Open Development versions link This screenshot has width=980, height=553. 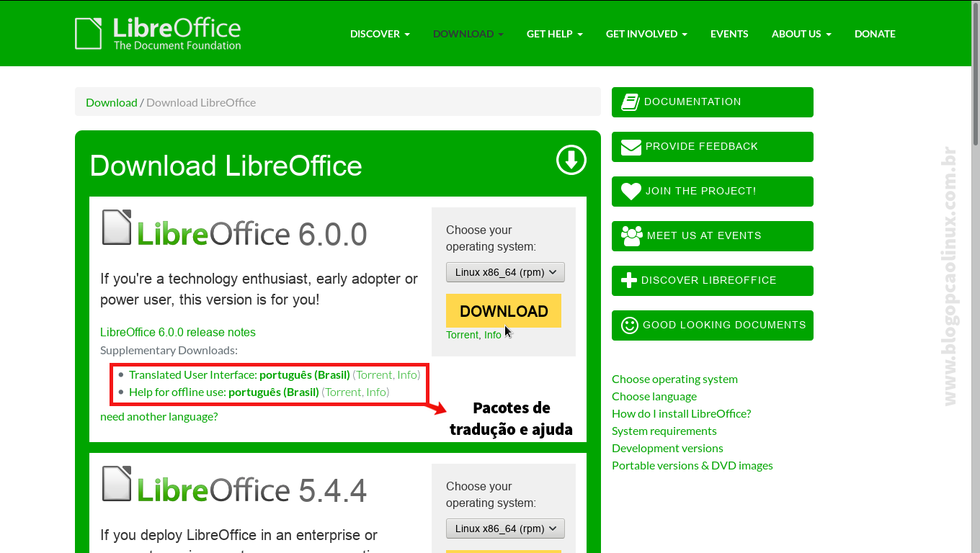[x=667, y=448]
